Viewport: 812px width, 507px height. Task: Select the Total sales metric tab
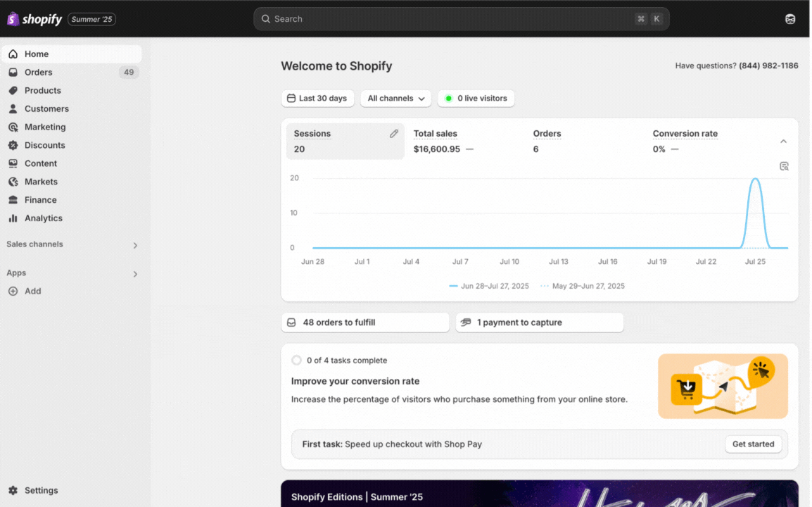[x=464, y=141]
